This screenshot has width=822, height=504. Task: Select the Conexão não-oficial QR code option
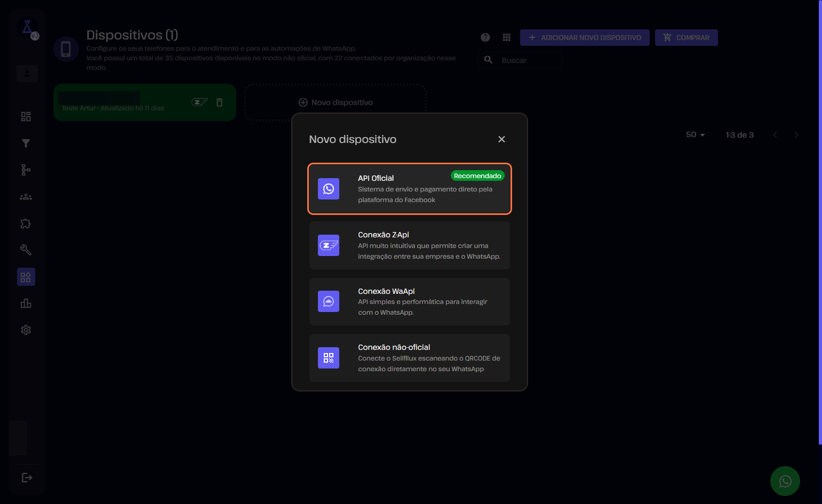410,358
